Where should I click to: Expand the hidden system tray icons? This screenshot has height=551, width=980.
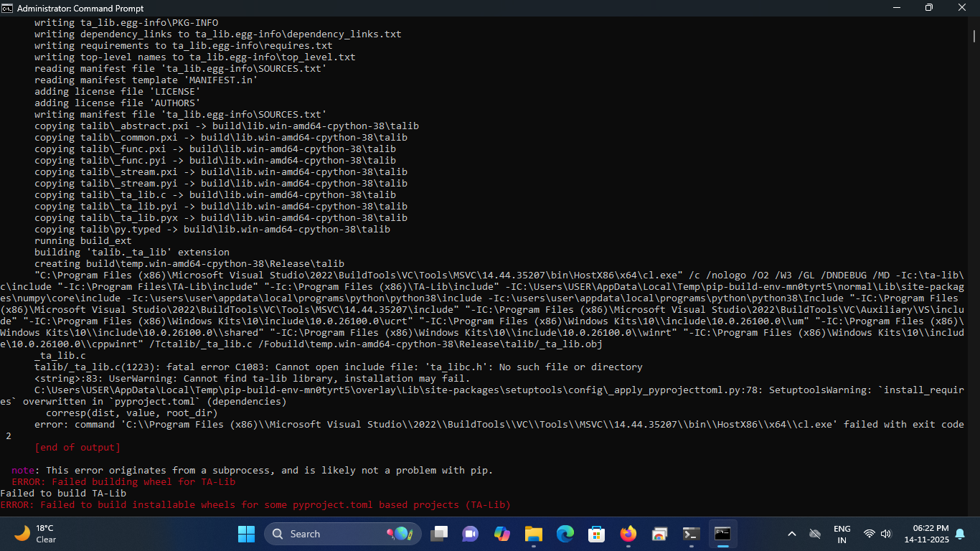pyautogui.click(x=792, y=534)
